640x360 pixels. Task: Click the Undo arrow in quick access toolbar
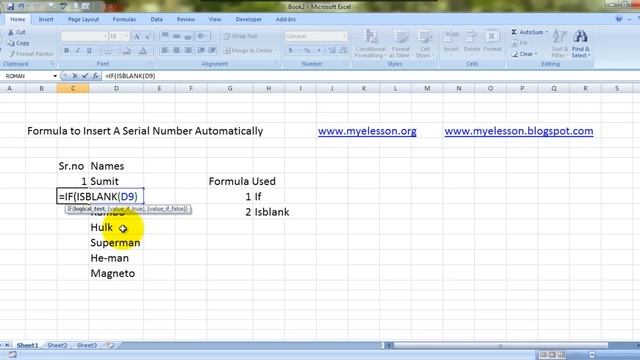click(21, 7)
